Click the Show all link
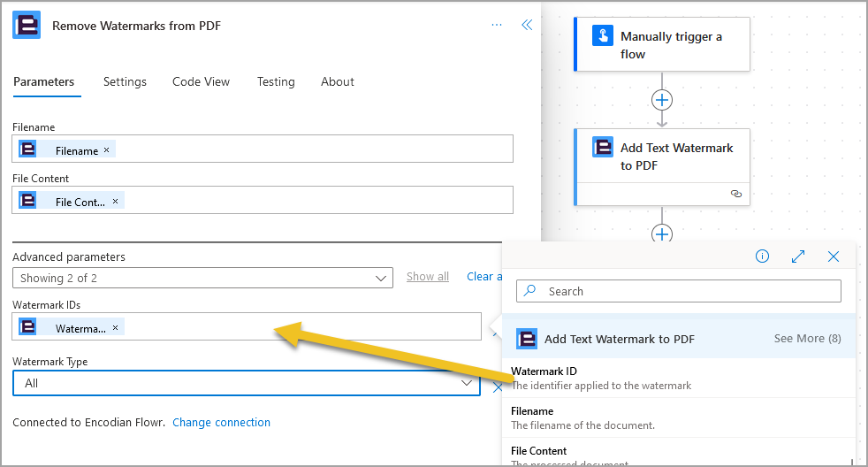 coord(427,277)
